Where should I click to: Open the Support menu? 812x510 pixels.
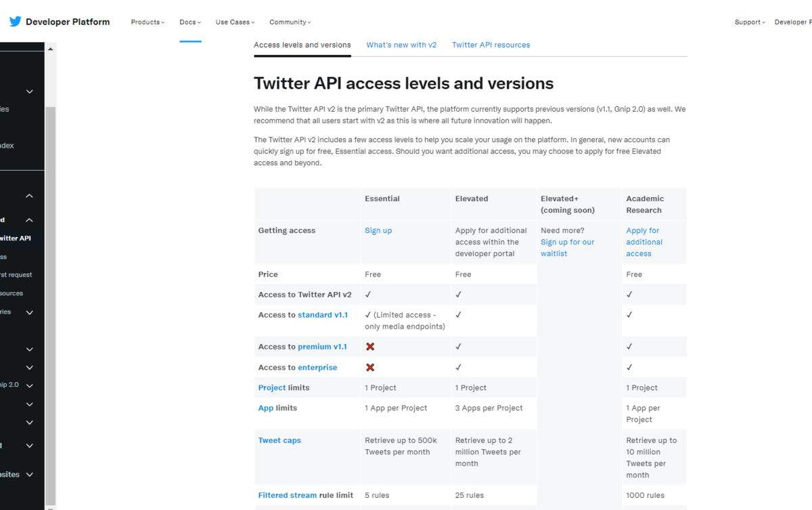tap(750, 22)
